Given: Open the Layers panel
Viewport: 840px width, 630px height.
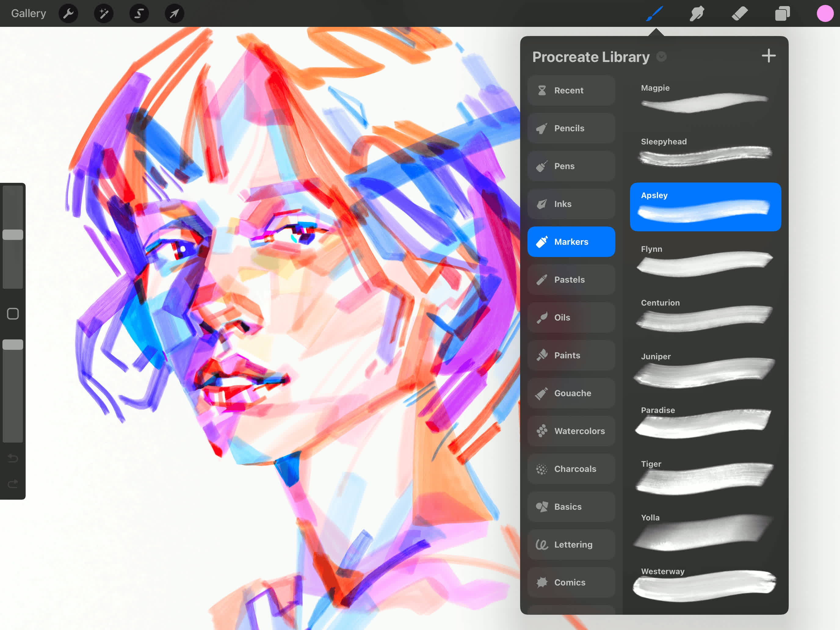Looking at the screenshot, I should pyautogui.click(x=782, y=14).
